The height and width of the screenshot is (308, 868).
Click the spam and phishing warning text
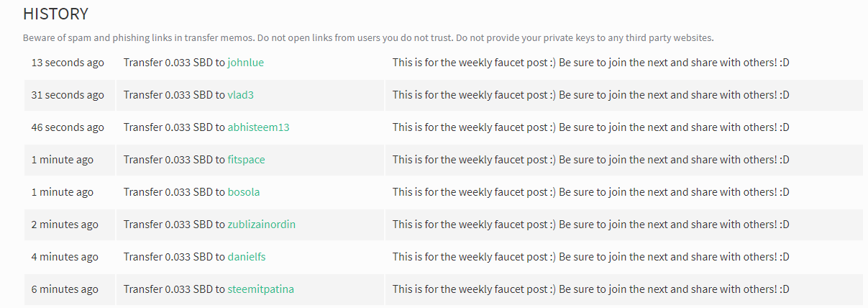pyautogui.click(x=368, y=37)
